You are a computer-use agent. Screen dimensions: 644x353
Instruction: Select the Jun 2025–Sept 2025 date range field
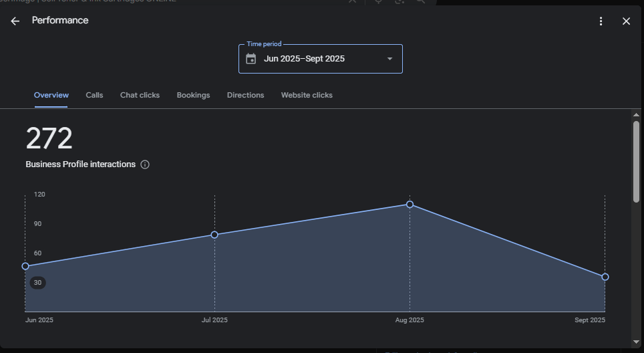[314, 59]
